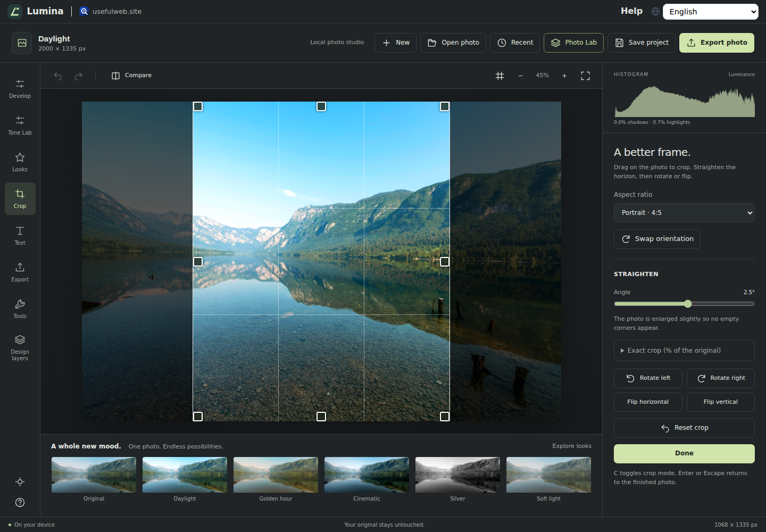Toggle brightness theme icon in sidebar
Viewport: 766px width, 532px height.
coord(20,481)
